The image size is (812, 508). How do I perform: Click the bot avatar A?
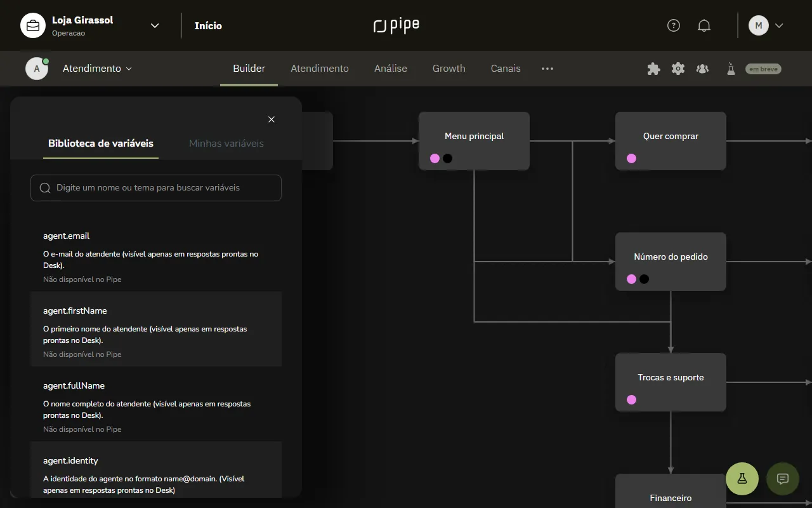[x=37, y=69]
